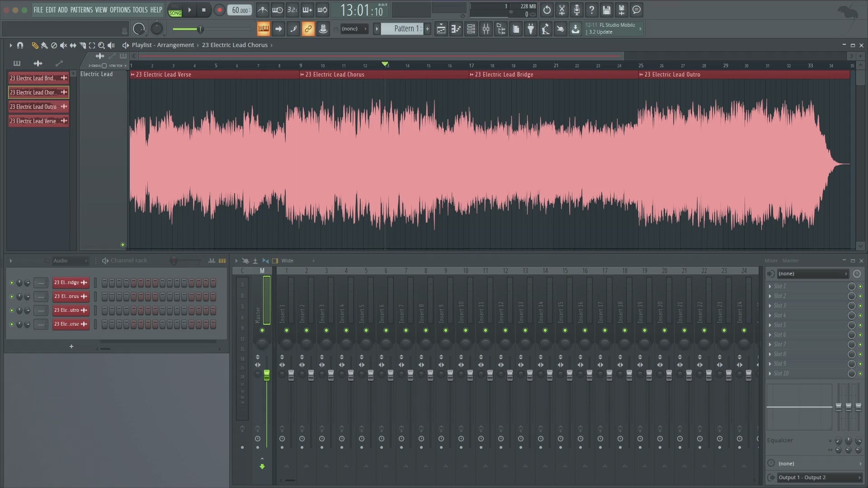Image resolution: width=868 pixels, height=488 pixels.
Task: Select the mute tool in Playlist
Action: pyautogui.click(x=63, y=45)
